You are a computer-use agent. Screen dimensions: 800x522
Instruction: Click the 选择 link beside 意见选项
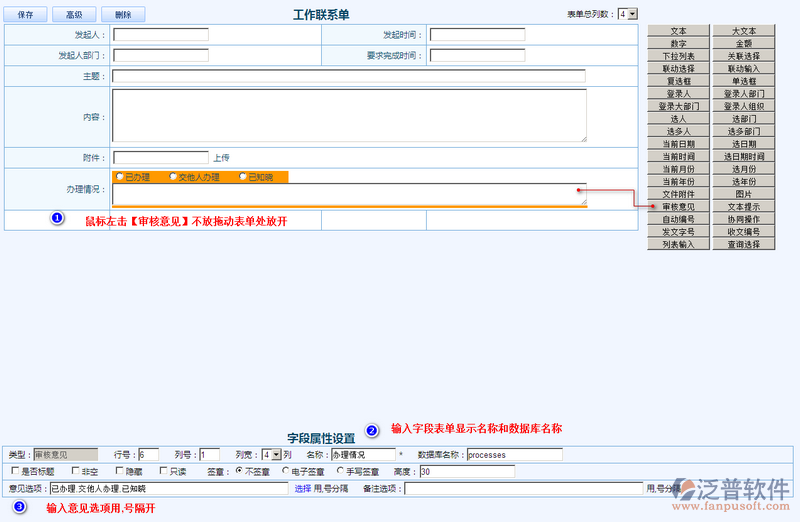click(302, 489)
